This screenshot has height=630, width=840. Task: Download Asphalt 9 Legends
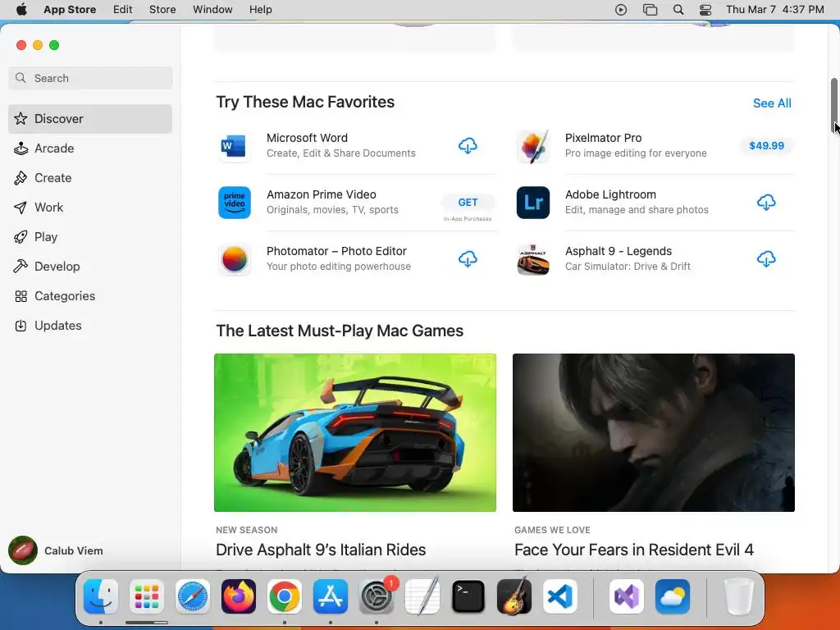click(x=766, y=259)
